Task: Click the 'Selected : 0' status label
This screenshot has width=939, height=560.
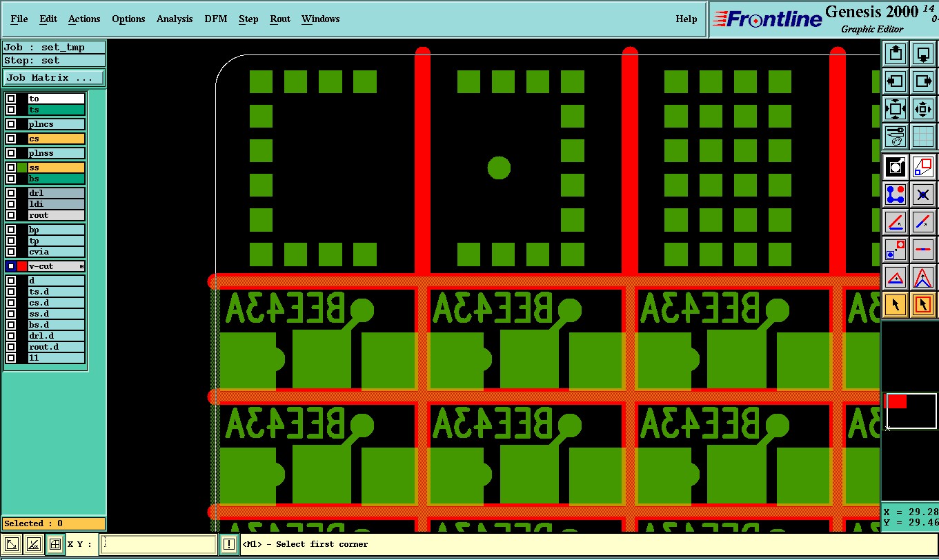Action: coord(54,523)
